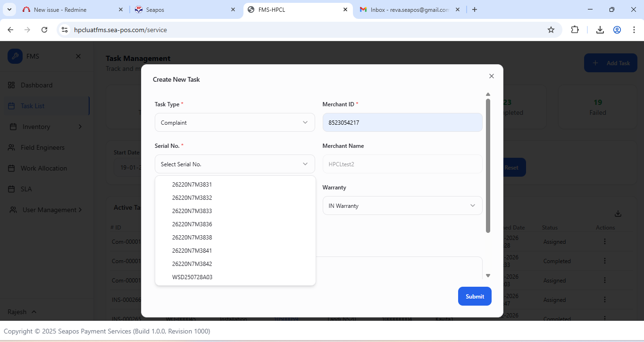Choose serial number WSD250728A03
The width and height of the screenshot is (644, 342).
pyautogui.click(x=192, y=277)
